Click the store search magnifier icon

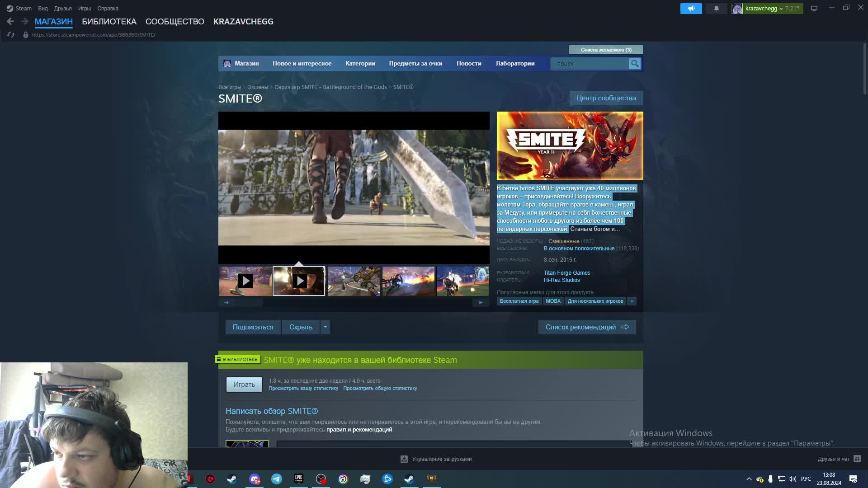(635, 64)
